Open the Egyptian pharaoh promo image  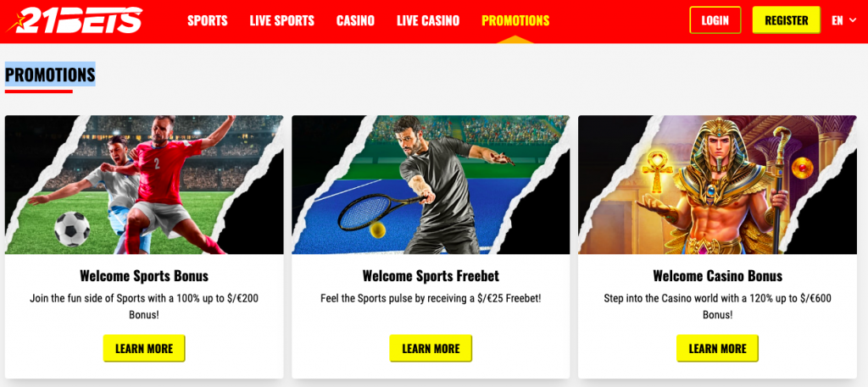(x=717, y=185)
